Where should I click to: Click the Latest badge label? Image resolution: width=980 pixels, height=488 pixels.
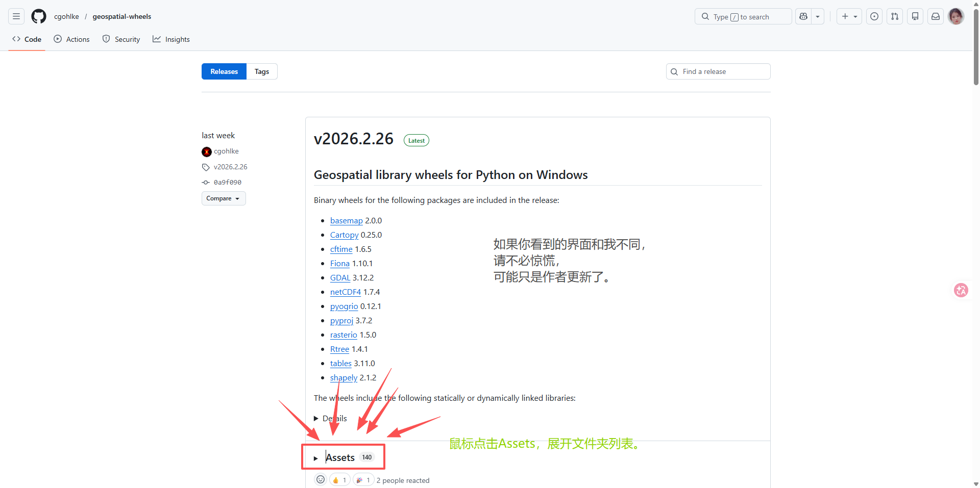coord(416,140)
